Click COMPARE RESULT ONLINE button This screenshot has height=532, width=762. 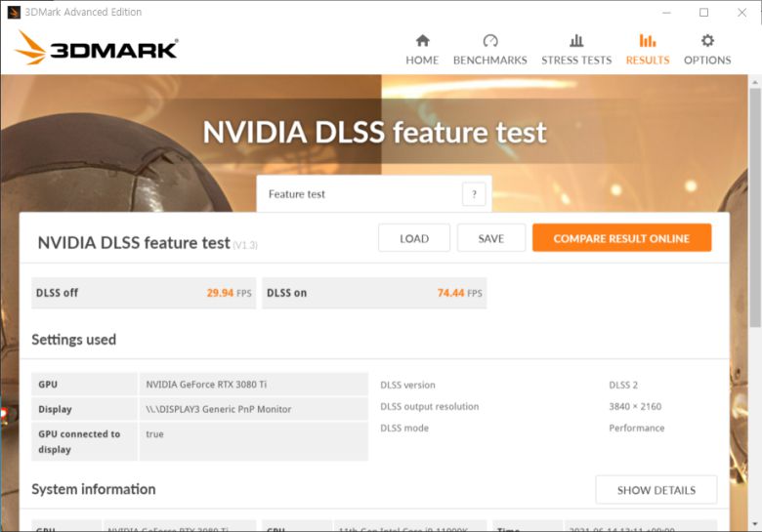tap(621, 238)
